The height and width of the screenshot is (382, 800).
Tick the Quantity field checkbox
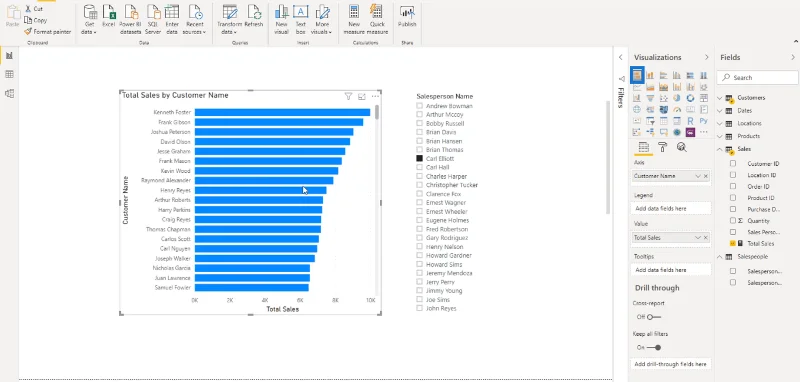(x=733, y=221)
